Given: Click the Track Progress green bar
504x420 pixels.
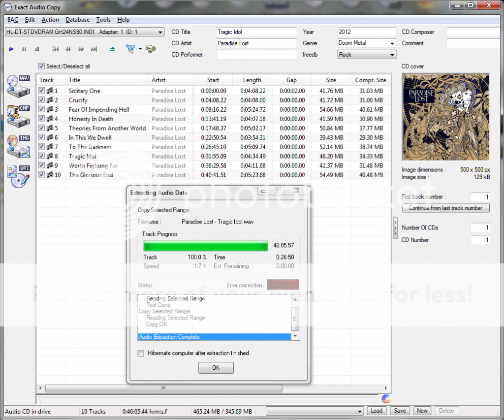Looking at the screenshot, I should click(x=206, y=246).
